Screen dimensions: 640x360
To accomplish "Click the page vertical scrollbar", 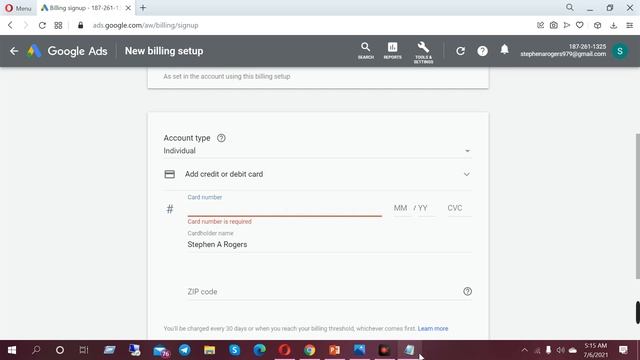I will tap(637, 206).
